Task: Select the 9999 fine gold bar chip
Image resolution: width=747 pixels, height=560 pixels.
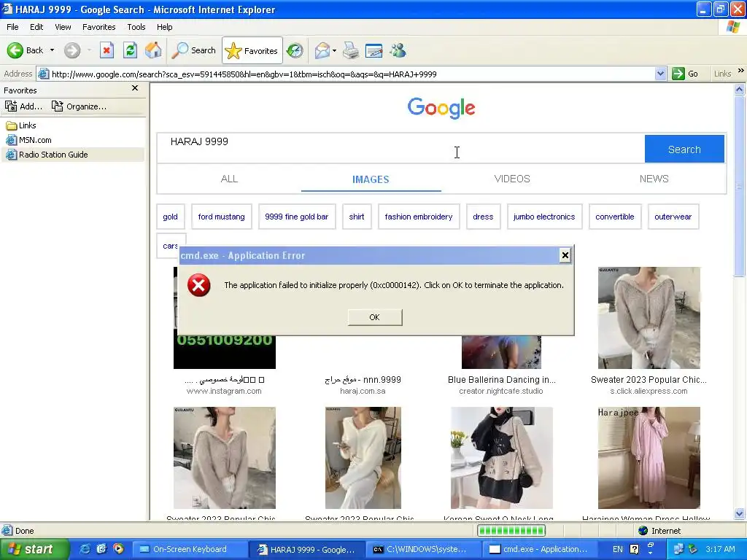Action: (297, 217)
